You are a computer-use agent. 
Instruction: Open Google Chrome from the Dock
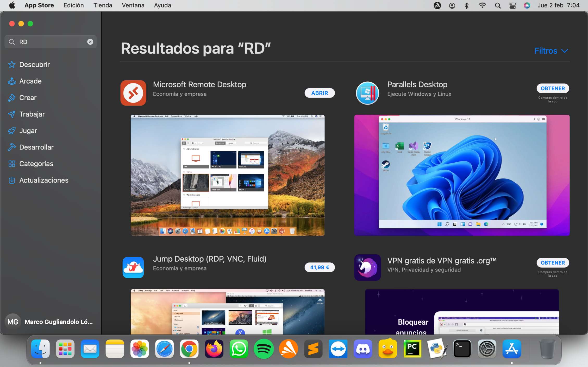tap(189, 349)
